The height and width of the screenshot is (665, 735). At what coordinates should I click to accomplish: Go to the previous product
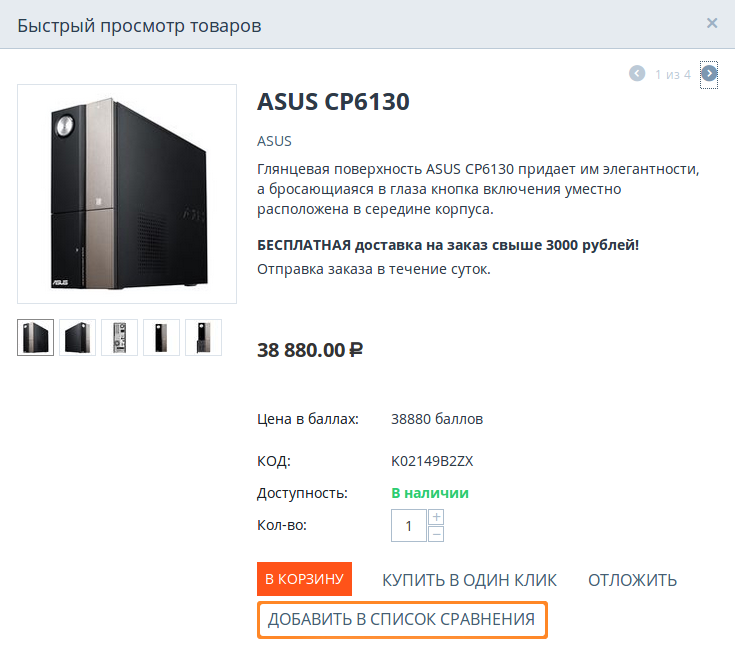pyautogui.click(x=637, y=74)
